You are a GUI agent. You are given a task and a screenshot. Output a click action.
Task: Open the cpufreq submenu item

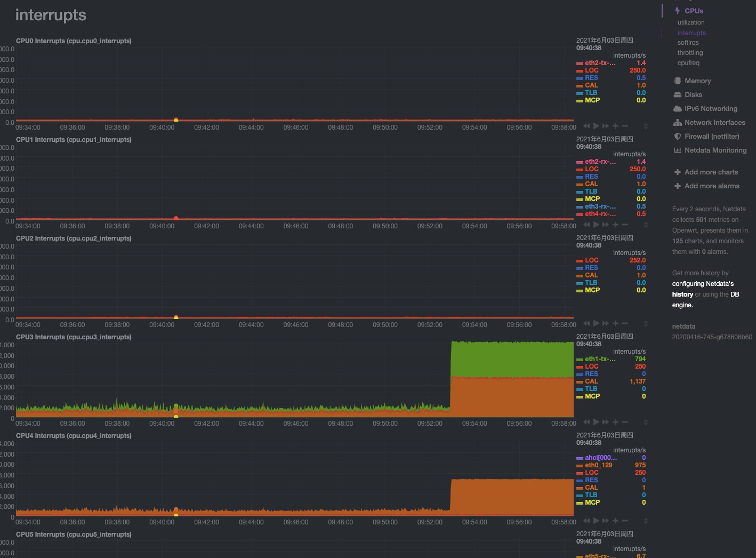688,63
